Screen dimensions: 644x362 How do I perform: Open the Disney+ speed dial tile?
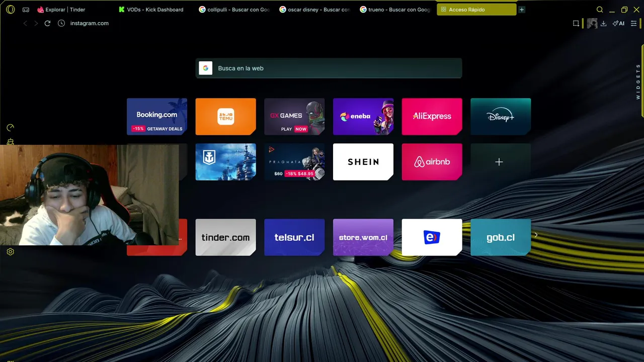tap(501, 117)
